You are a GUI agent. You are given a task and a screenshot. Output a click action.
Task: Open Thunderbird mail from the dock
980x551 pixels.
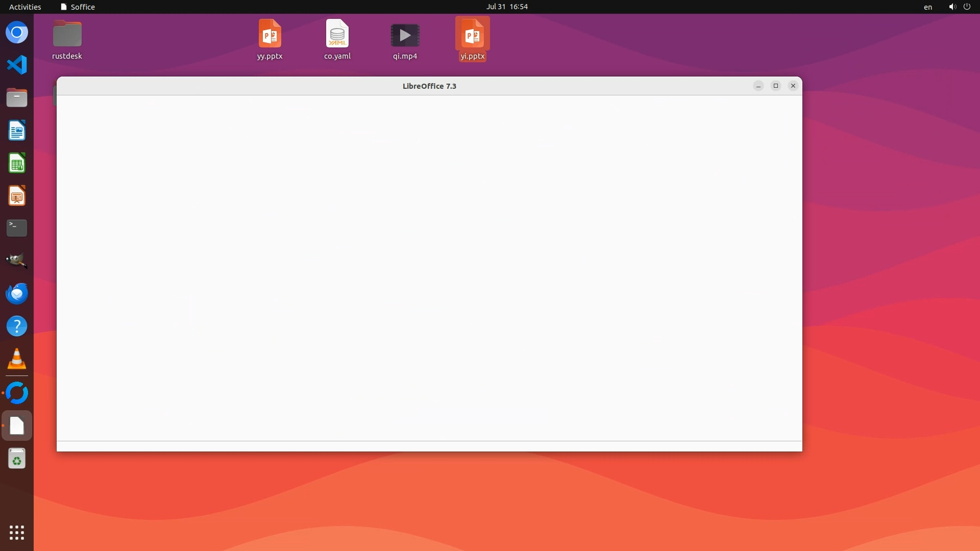[x=17, y=293]
